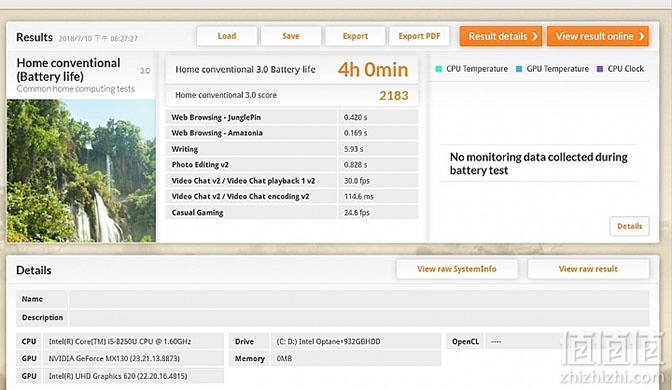Select Video Chat playback 1 v2 row
The image size is (672, 390).
[292, 180]
